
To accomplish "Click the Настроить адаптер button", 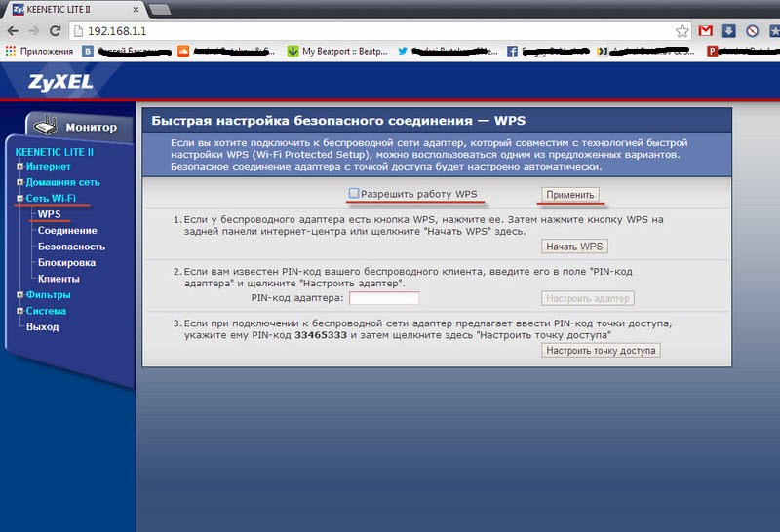I will click(x=588, y=298).
